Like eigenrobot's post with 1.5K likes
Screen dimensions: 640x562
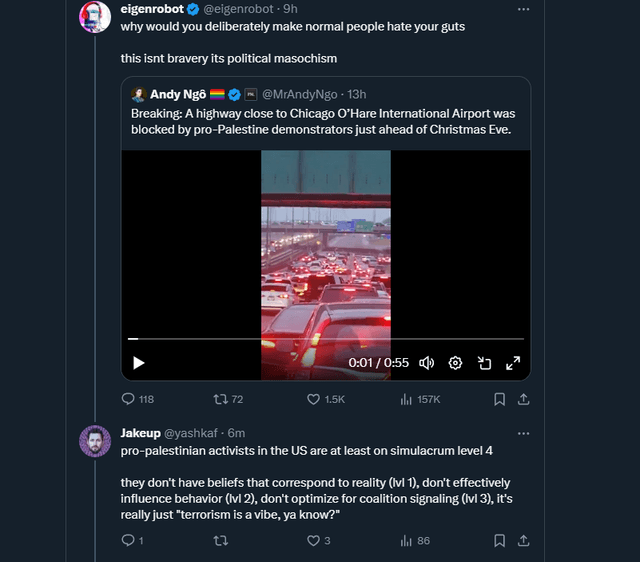[314, 399]
